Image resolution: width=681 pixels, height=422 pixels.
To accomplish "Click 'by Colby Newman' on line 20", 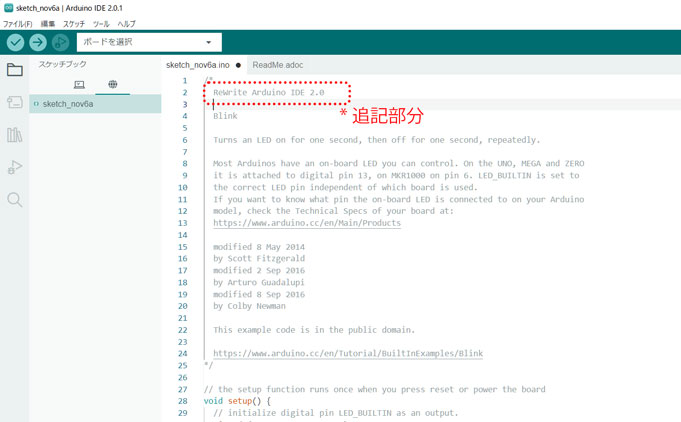I will click(249, 306).
